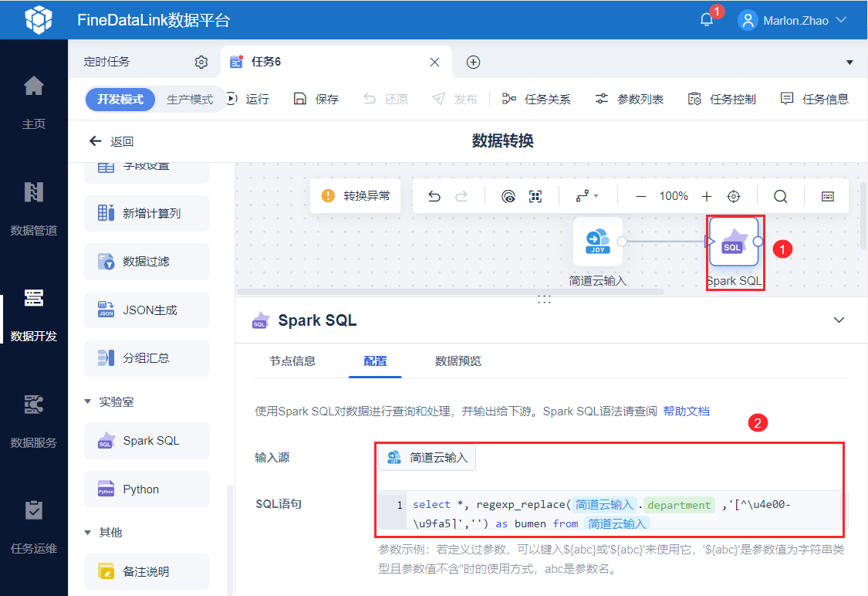Select 新增计算列 operator
Screen dimensions: 868x596
(147, 213)
